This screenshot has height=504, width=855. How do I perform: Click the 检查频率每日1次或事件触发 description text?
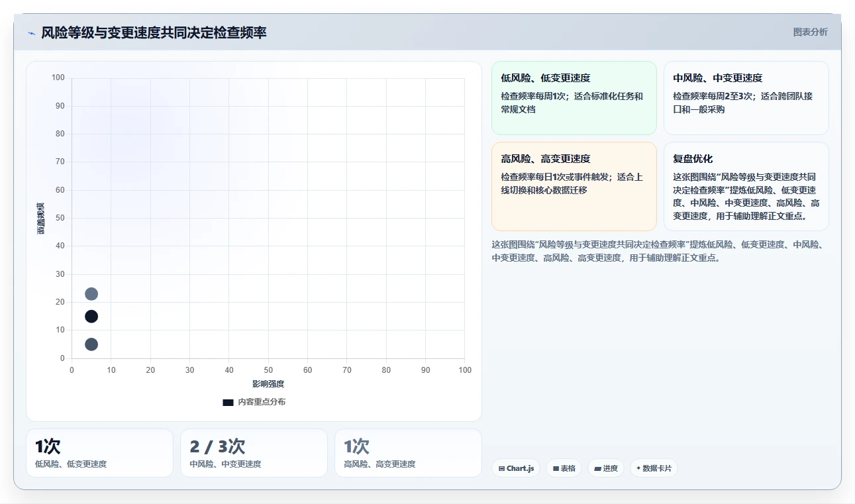572,183
